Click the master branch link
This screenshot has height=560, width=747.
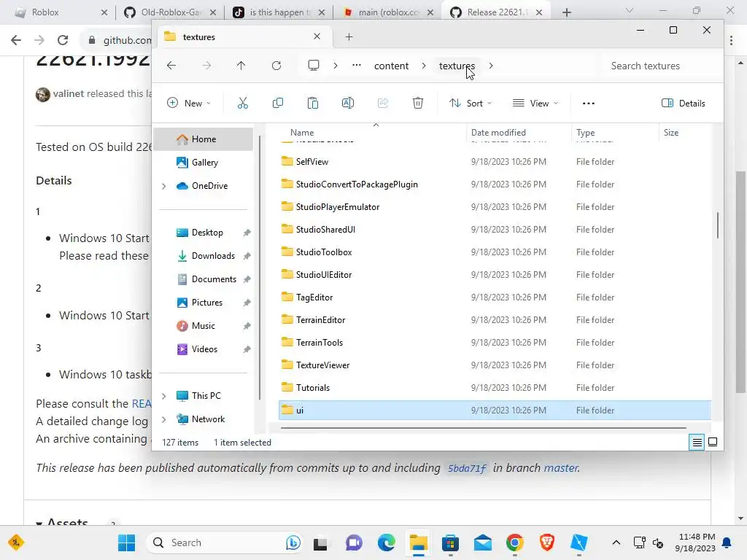pos(561,468)
